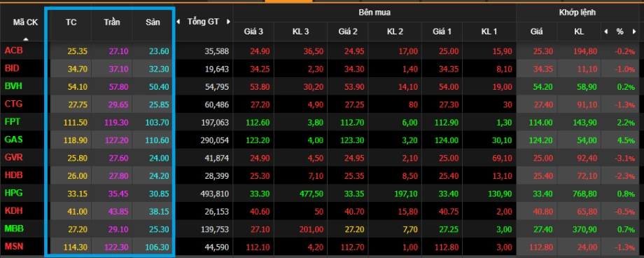The width and height of the screenshot is (644, 258).
Task: Click the KL 1 column header
Action: point(489,32)
